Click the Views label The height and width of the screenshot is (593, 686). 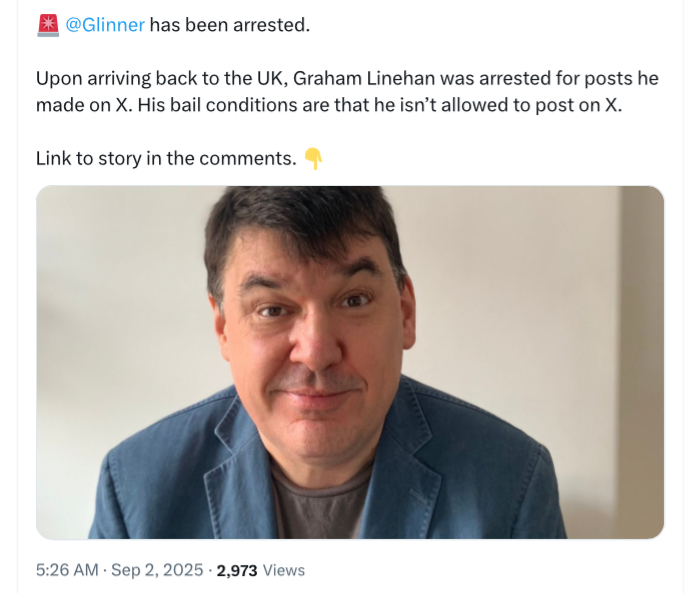284,571
